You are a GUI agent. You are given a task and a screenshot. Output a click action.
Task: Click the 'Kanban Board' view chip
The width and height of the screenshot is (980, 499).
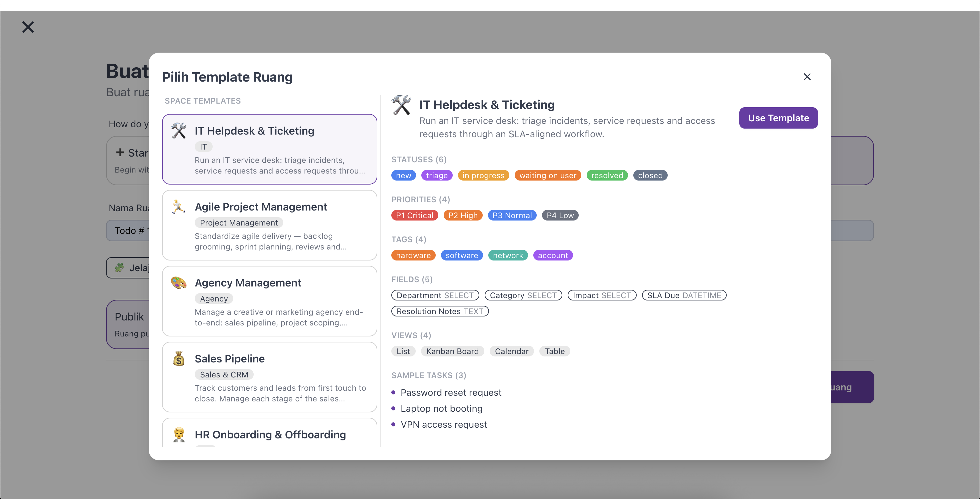[x=452, y=351]
